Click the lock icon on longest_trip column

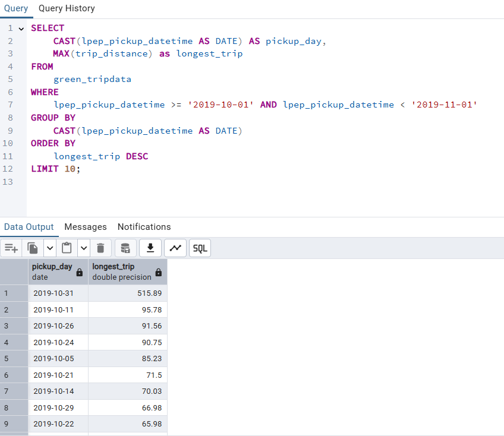pos(159,273)
